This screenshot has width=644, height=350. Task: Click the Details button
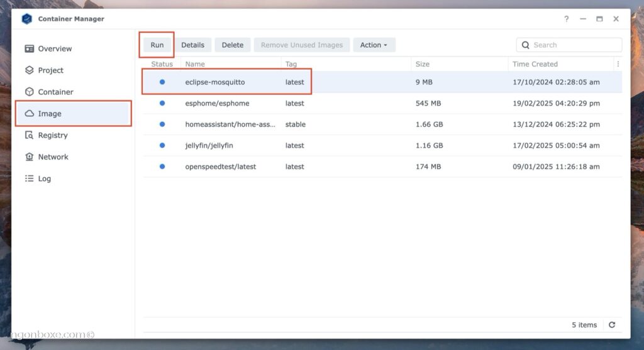pyautogui.click(x=192, y=45)
